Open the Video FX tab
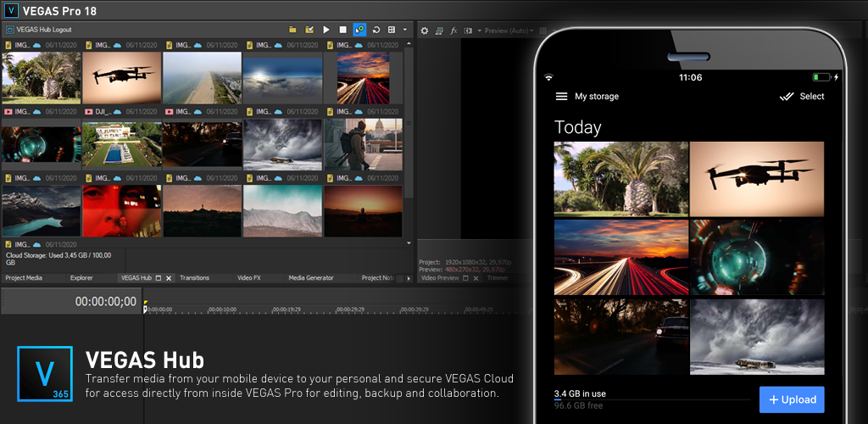This screenshot has height=424, width=868. [x=249, y=278]
